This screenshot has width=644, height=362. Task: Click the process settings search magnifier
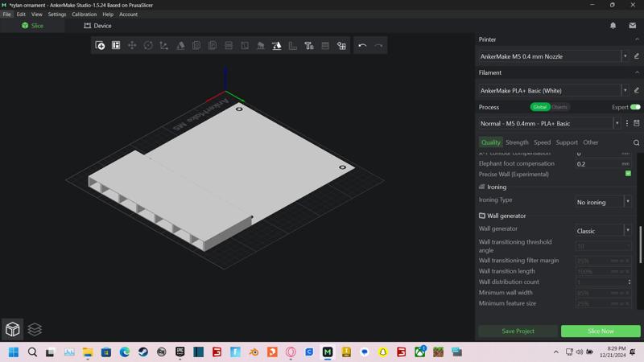pyautogui.click(x=636, y=142)
